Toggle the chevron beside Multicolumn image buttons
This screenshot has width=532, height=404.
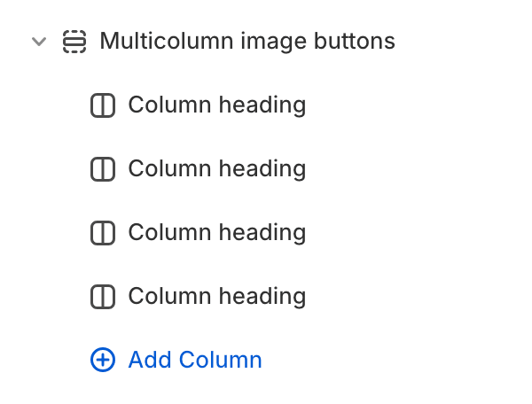point(39,42)
